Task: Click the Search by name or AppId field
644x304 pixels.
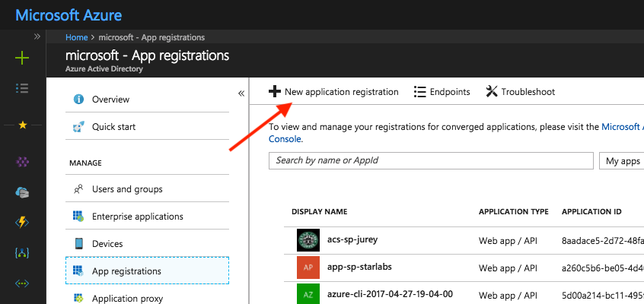Action: click(431, 161)
